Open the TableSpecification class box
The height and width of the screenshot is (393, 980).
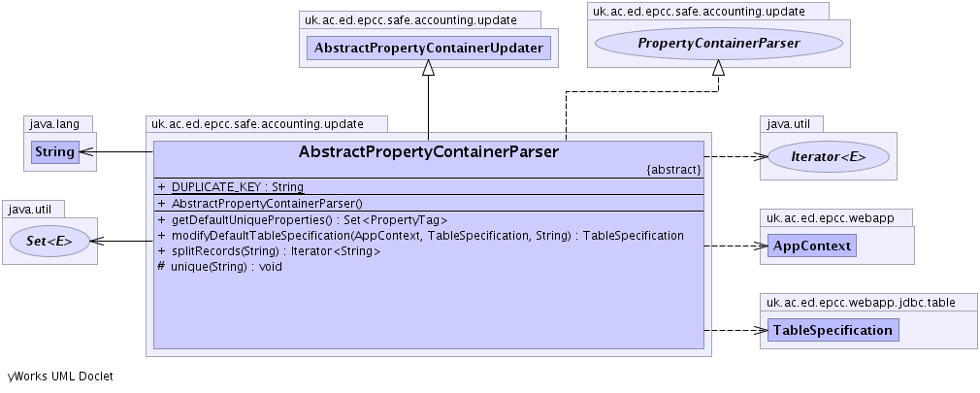833,330
